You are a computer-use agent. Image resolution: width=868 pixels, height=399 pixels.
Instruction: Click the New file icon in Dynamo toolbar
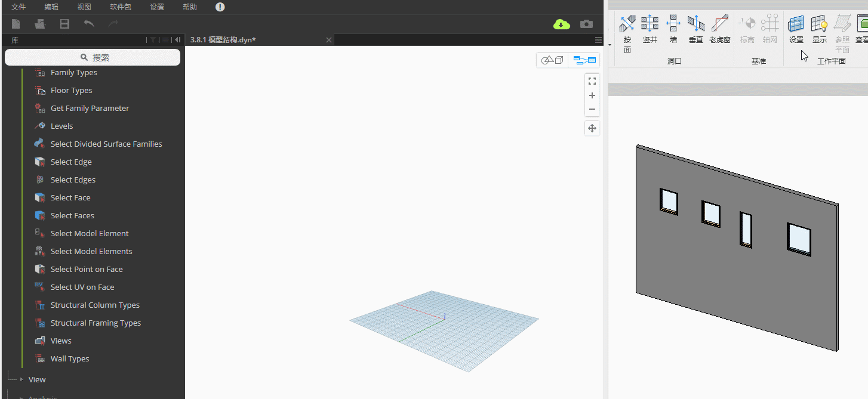point(16,24)
